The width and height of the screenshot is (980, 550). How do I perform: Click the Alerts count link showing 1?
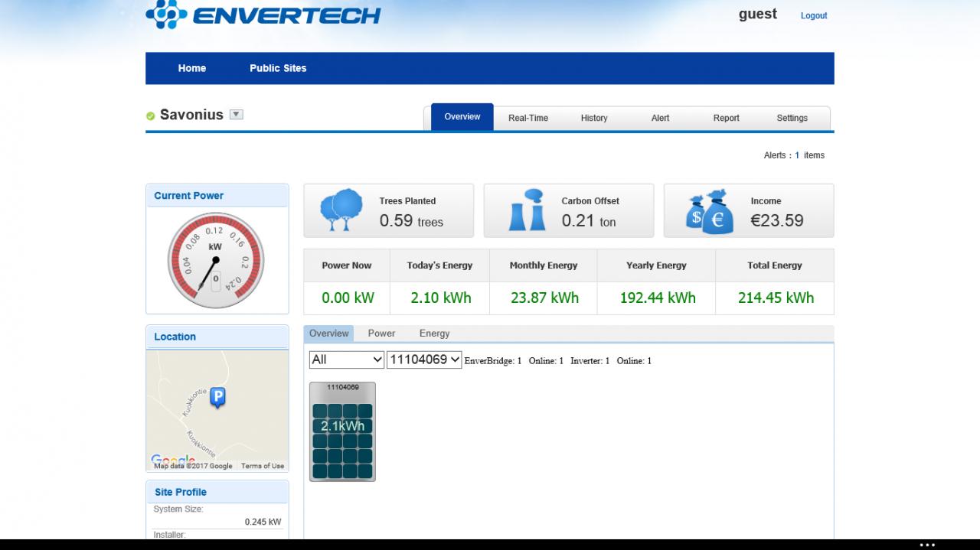[797, 155]
